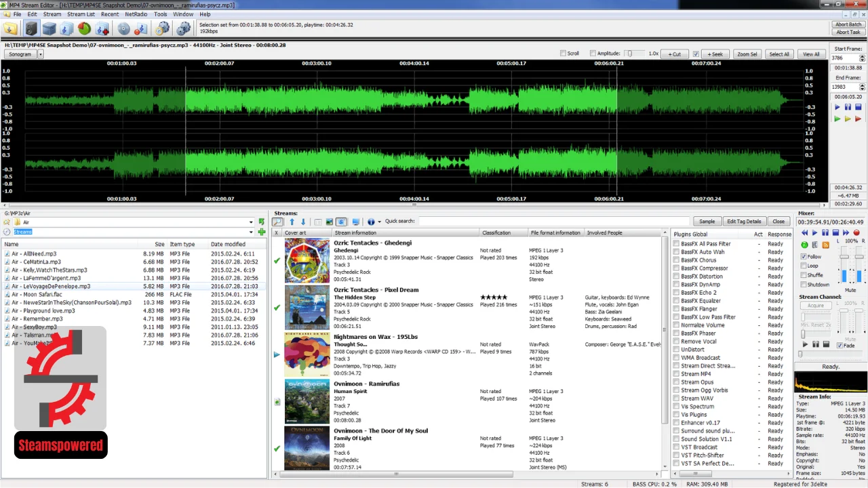Click the red record button in mixer
Viewport: 868px width, 488px height.
856,232
